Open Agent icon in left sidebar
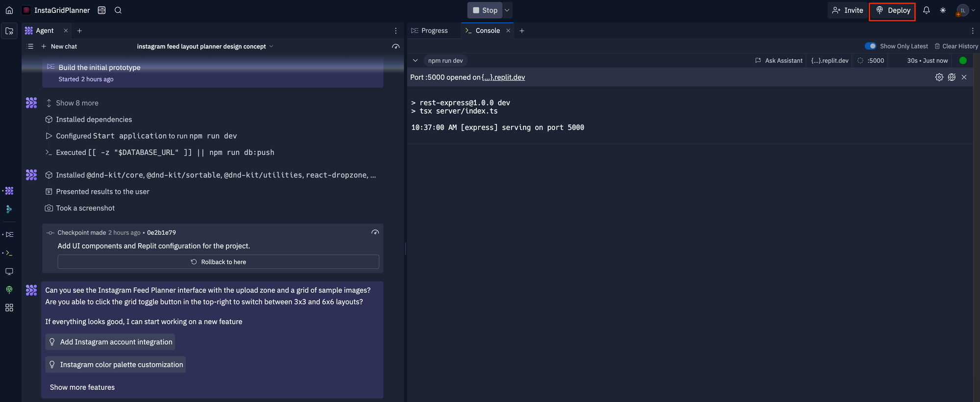980x402 pixels. [9, 191]
